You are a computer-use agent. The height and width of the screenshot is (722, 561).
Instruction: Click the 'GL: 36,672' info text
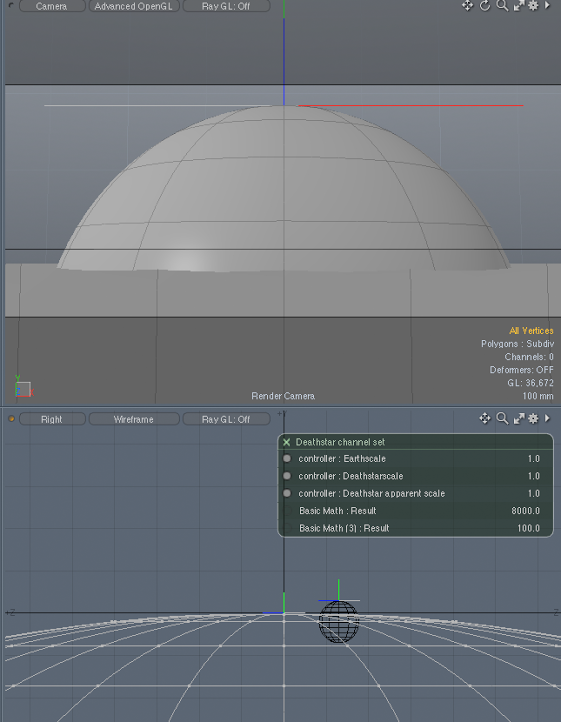[530, 382]
